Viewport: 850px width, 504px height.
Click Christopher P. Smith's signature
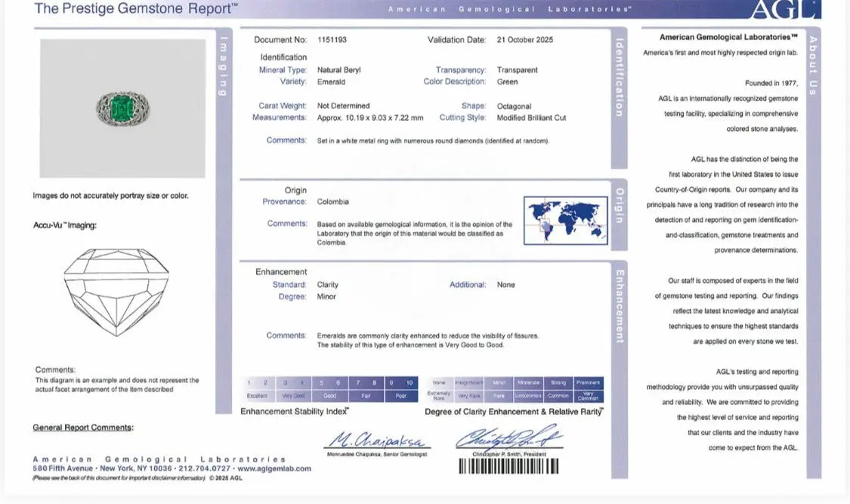click(508, 437)
